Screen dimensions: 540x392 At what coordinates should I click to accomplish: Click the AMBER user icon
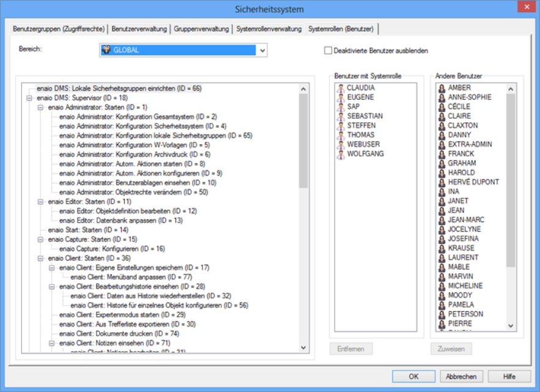442,88
